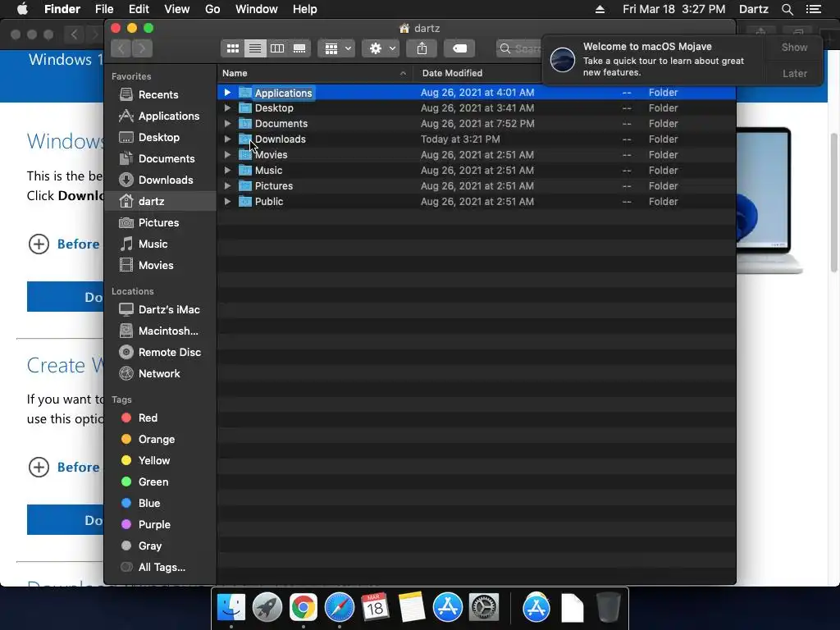Expand the Downloads folder disclosure triangle

pyautogui.click(x=227, y=139)
